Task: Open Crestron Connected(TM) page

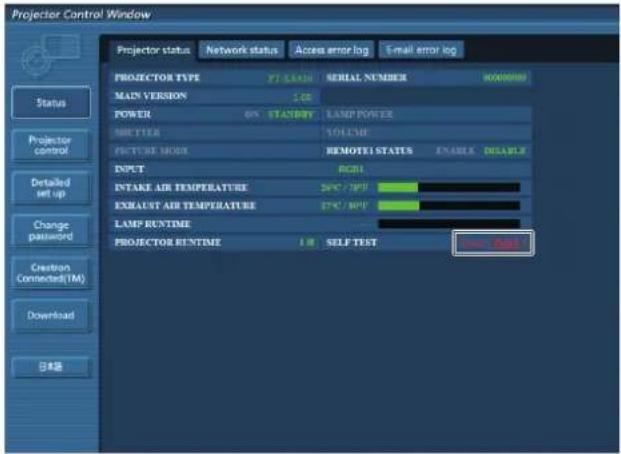Action: [x=51, y=273]
